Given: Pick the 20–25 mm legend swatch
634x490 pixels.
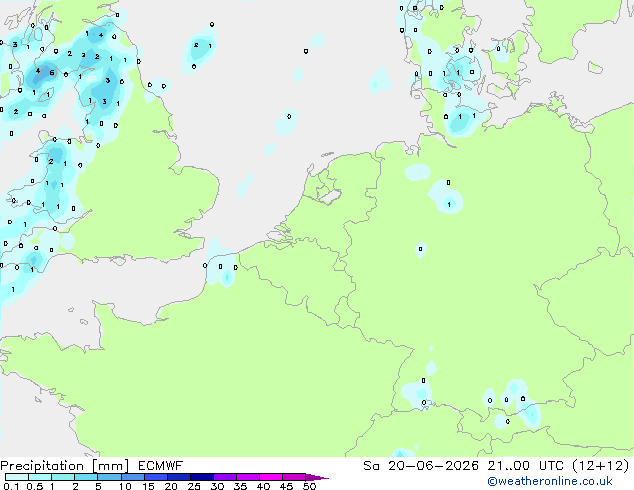Looking at the screenshot, I should [178, 477].
